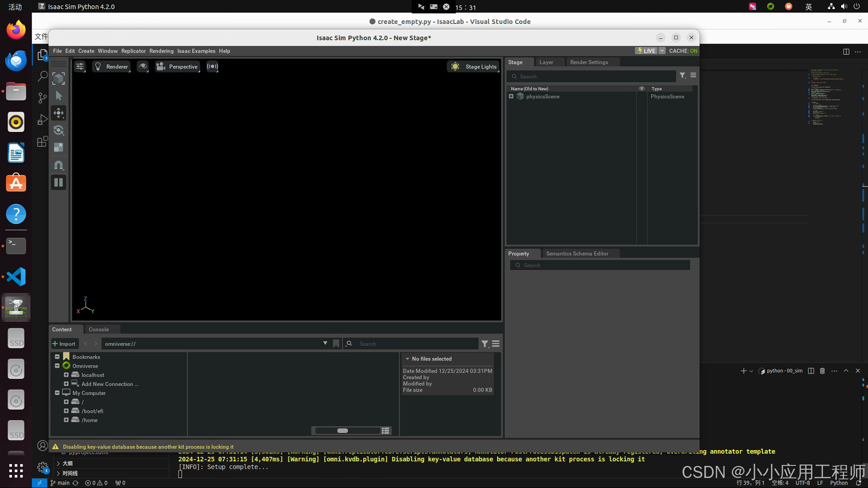
Task: Click the Import button in Content
Action: 64,344
